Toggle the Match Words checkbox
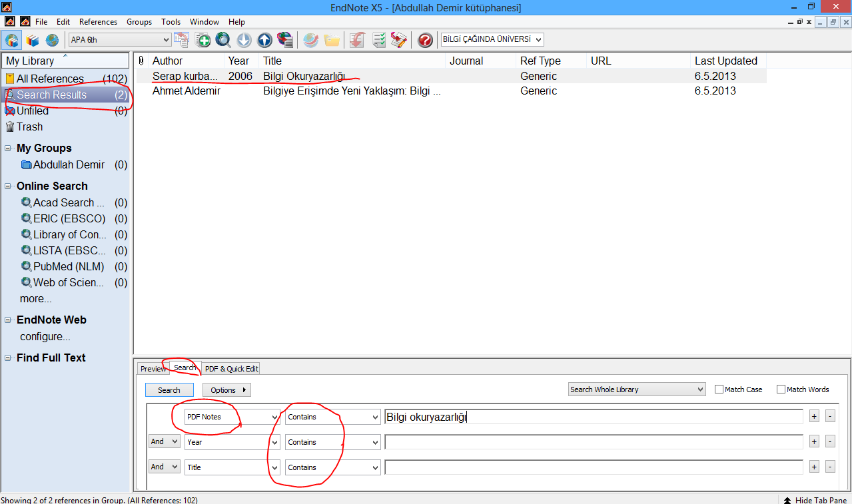This screenshot has width=852, height=504. (781, 389)
